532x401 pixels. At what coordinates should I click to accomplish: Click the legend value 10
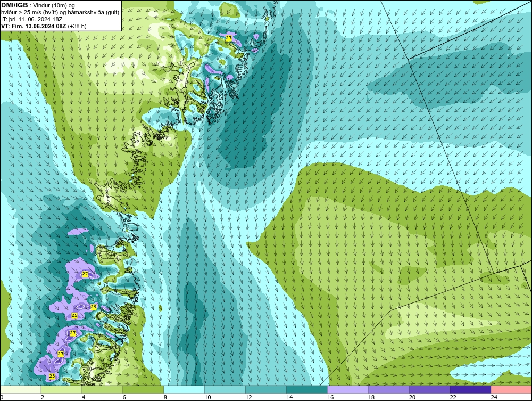207,397
